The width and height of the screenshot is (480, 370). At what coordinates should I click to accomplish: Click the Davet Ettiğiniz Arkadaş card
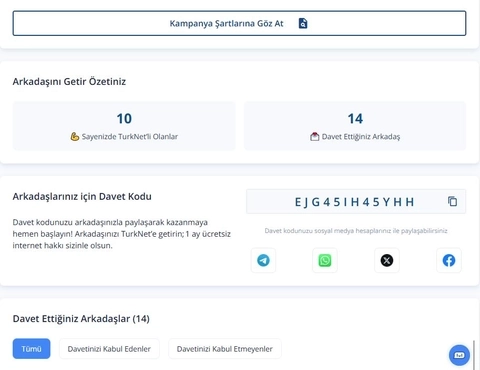point(355,126)
